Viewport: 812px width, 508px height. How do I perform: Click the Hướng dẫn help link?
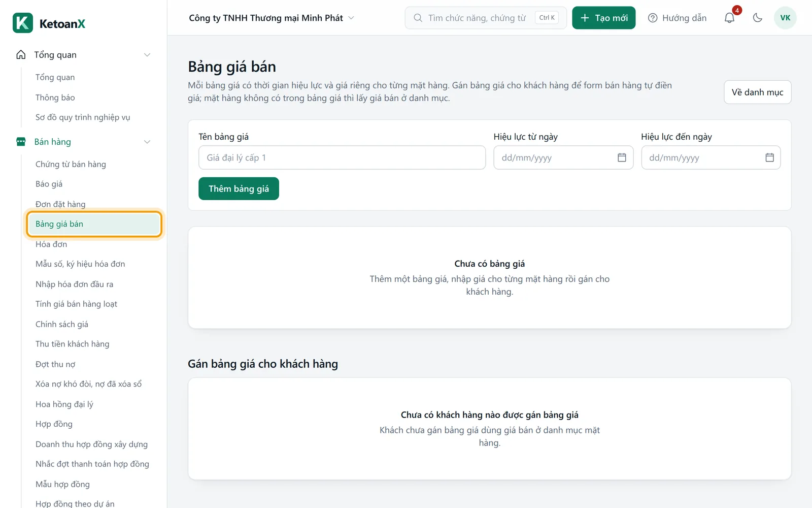tap(678, 18)
